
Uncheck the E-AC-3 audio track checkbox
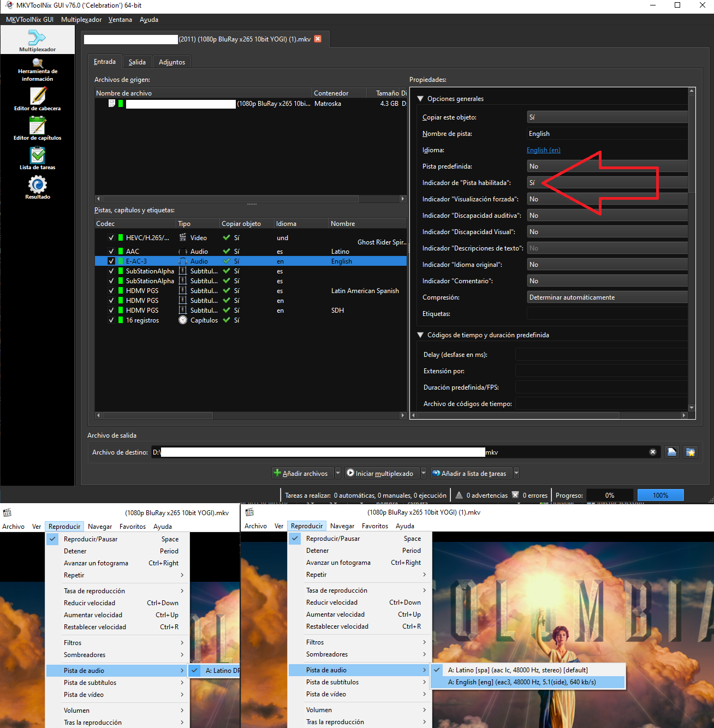[x=111, y=261]
